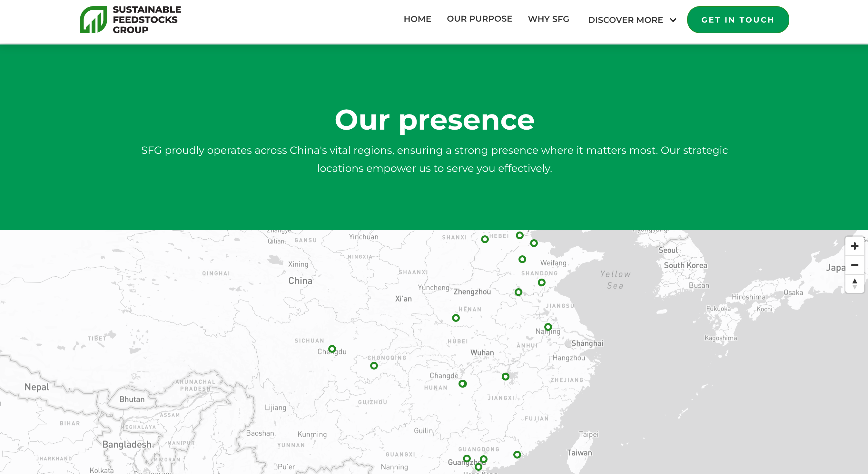Zoom in on the map
Image resolution: width=868 pixels, height=474 pixels.
[854, 246]
